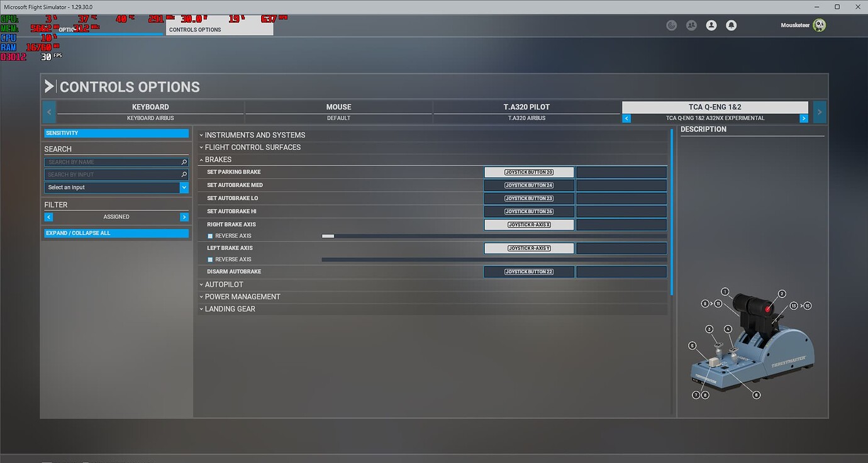The height and width of the screenshot is (463, 868).
Task: Click the Mousketeer panda avatar
Action: (819, 25)
